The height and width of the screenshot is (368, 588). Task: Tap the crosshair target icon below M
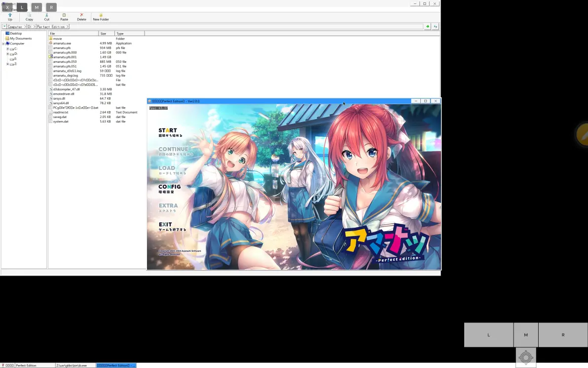[526, 357]
